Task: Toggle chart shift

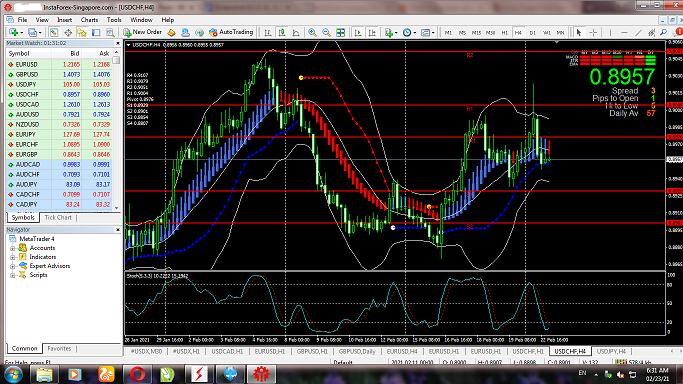Action: point(372,32)
